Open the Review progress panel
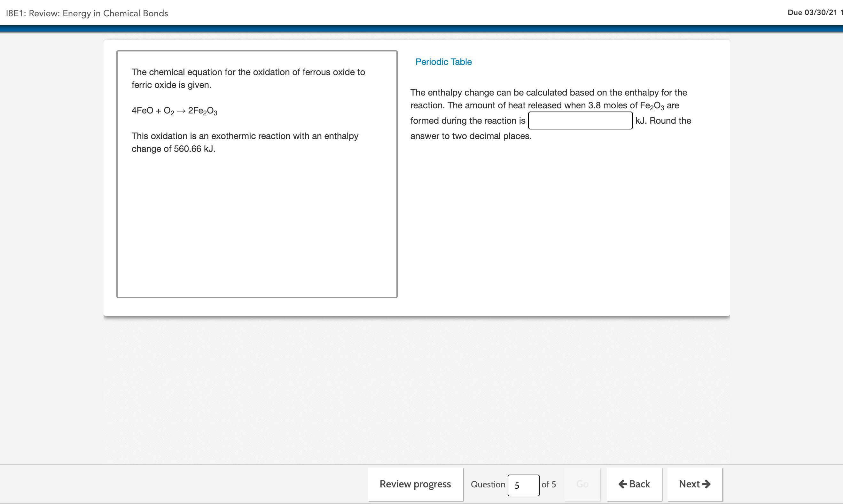Viewport: 843px width, 504px height. pyautogui.click(x=415, y=484)
